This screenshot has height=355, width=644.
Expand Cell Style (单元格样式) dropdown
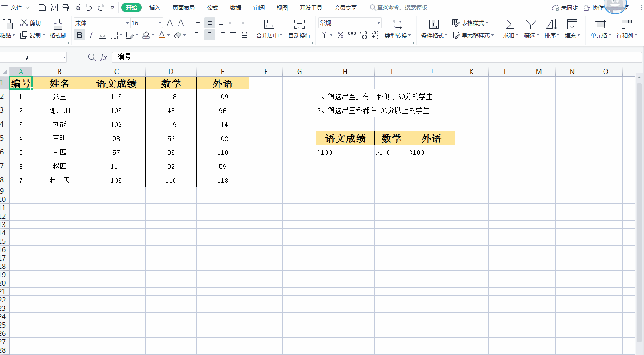pos(492,35)
